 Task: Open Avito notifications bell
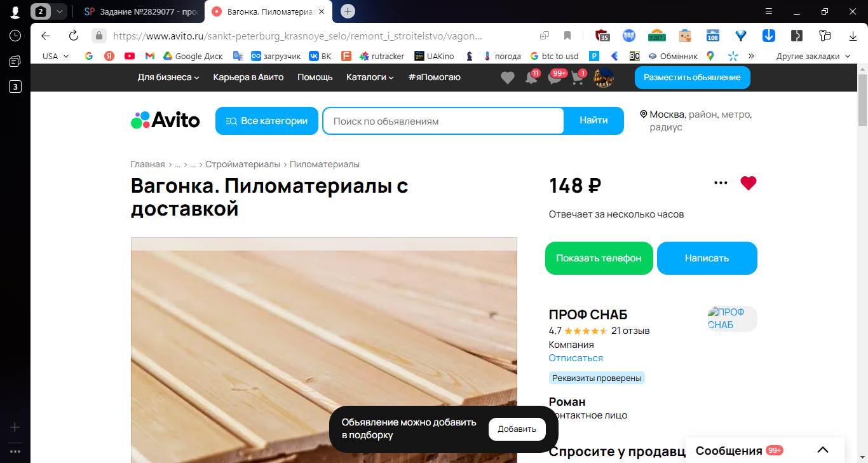(531, 78)
